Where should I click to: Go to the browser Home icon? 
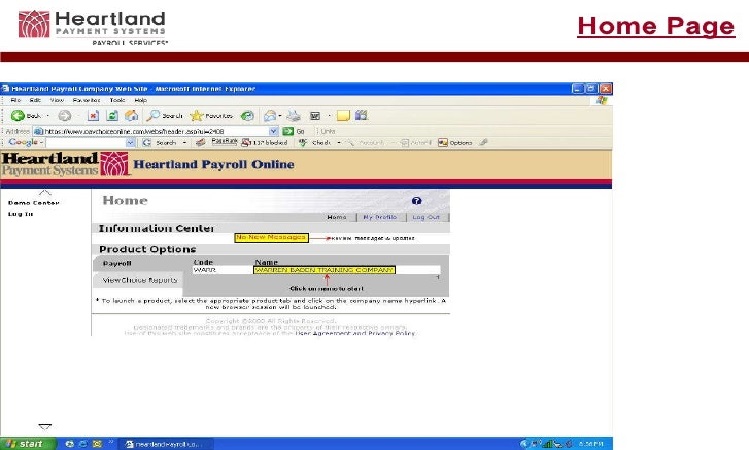[131, 116]
